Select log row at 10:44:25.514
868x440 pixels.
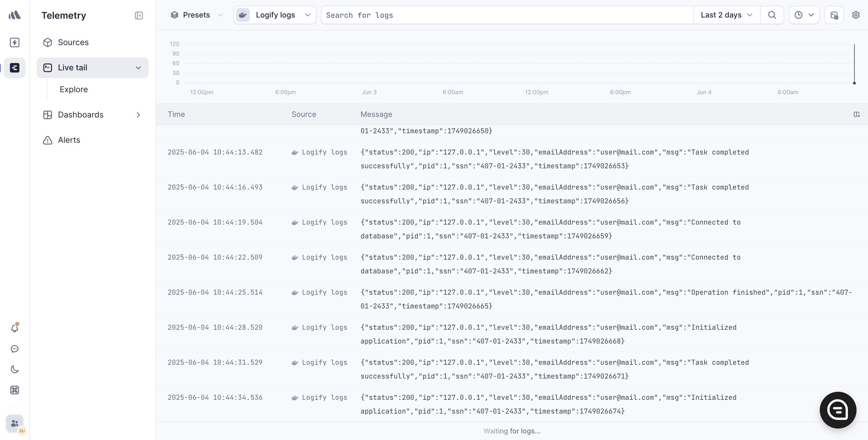tap(512, 299)
